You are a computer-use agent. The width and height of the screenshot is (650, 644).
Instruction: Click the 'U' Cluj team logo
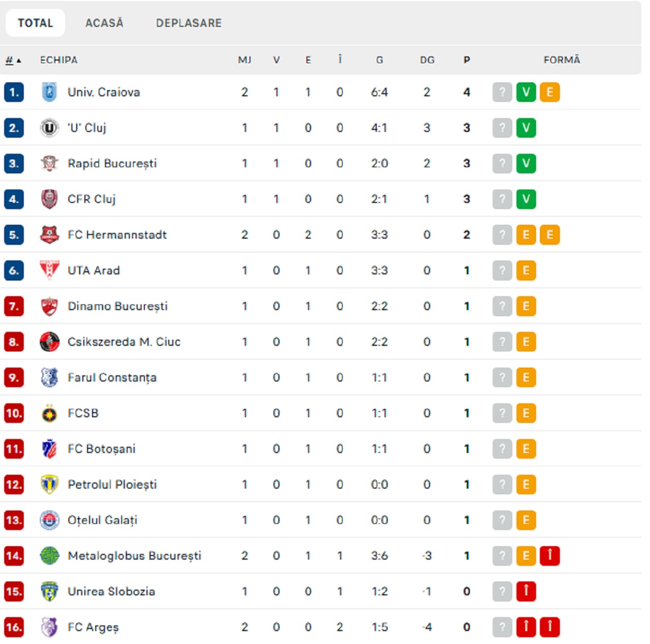[x=49, y=128]
